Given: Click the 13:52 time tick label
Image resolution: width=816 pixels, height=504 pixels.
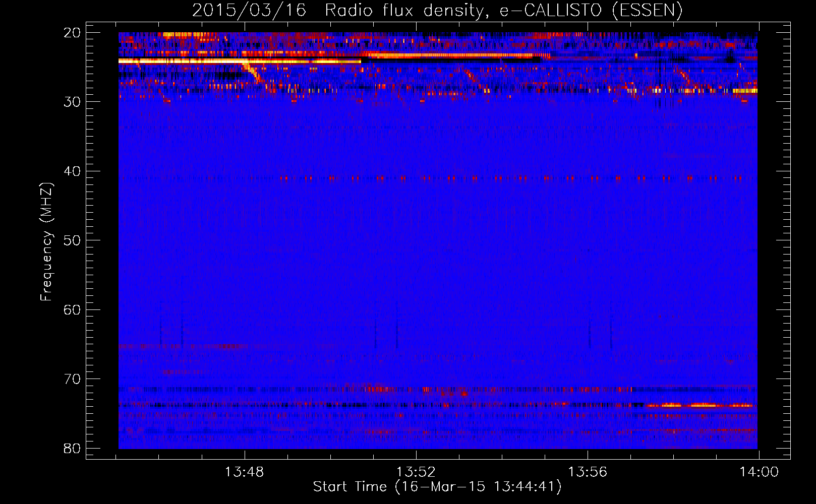Looking at the screenshot, I should tap(416, 472).
